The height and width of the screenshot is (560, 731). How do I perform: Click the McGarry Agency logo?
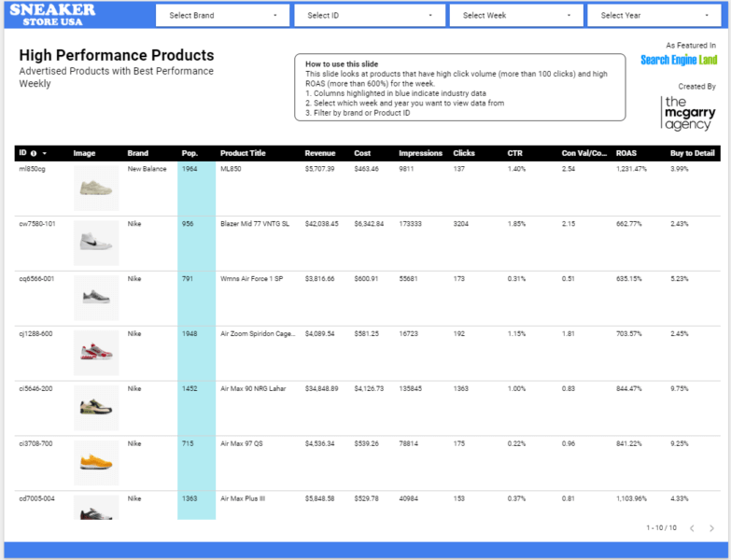click(690, 113)
